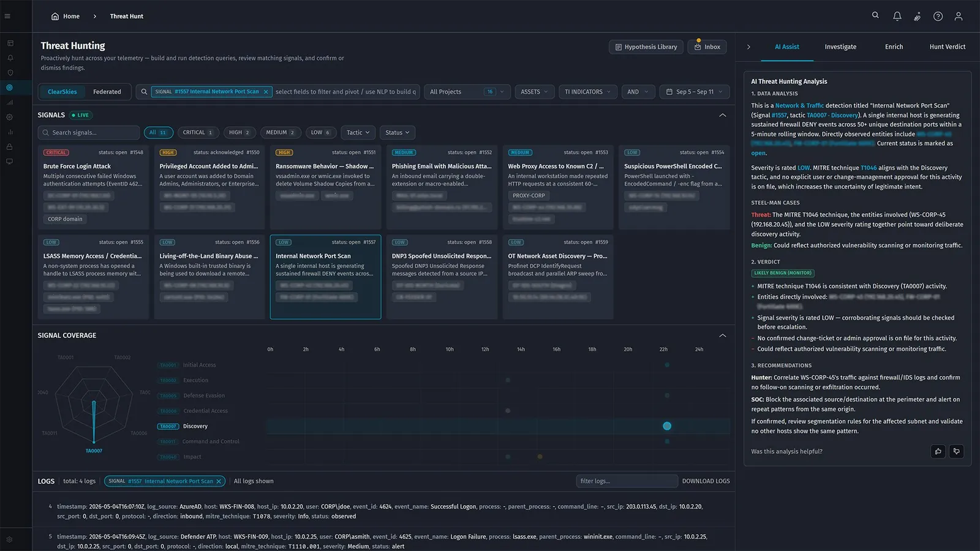This screenshot has height=551, width=980.
Task: Focus the Search signals input
Action: pos(89,133)
